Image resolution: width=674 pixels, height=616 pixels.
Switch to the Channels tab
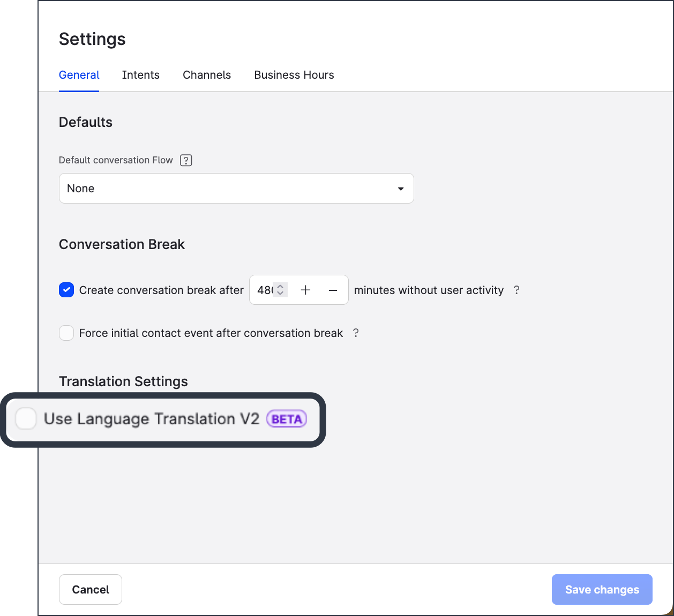(207, 75)
